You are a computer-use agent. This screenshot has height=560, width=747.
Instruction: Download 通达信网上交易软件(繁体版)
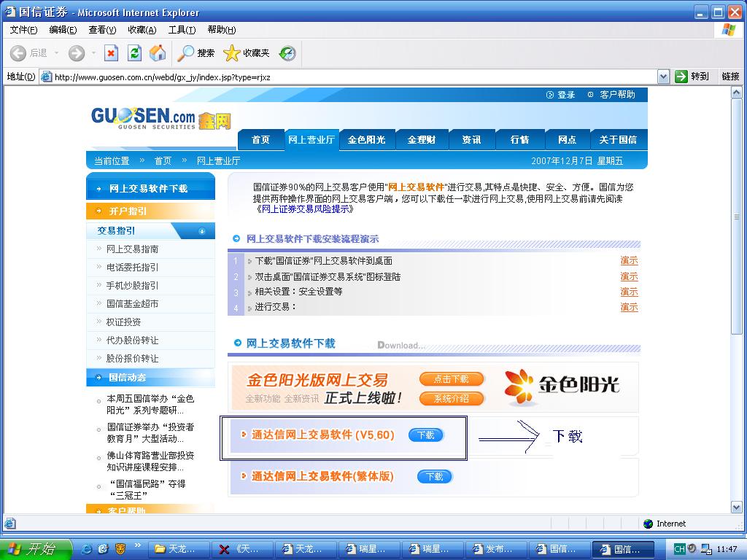pos(435,476)
